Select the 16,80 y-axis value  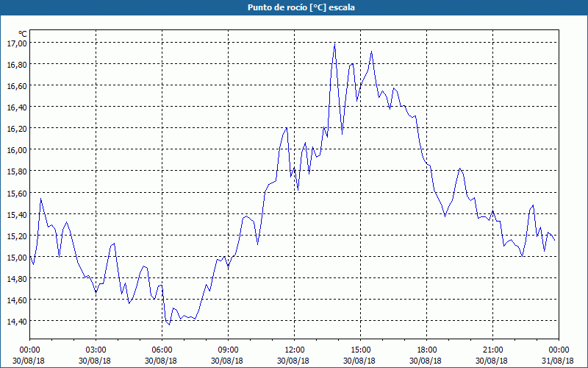(17, 64)
